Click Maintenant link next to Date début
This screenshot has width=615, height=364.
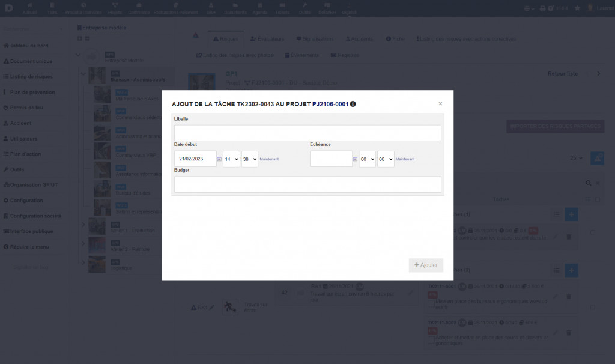tap(269, 159)
